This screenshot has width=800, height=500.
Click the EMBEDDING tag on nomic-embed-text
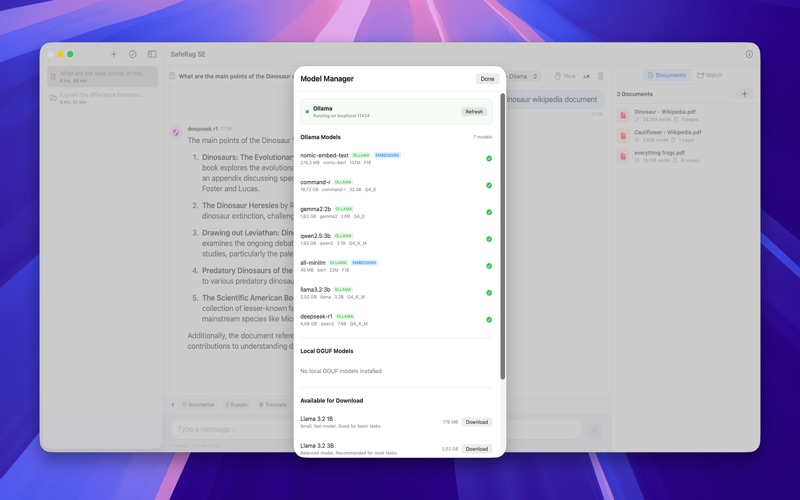tap(387, 155)
